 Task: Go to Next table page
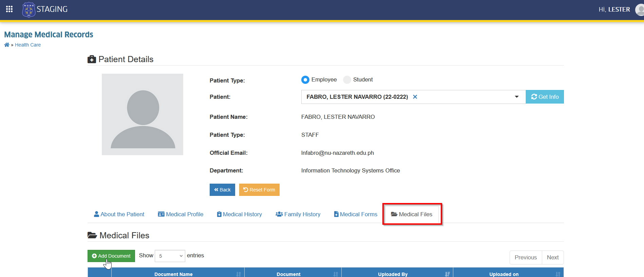(x=553, y=257)
